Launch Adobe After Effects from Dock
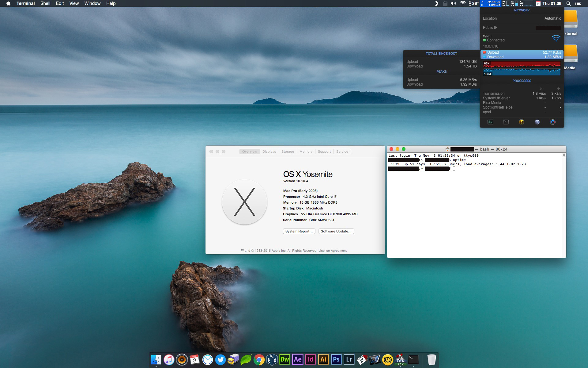 pos(297,359)
